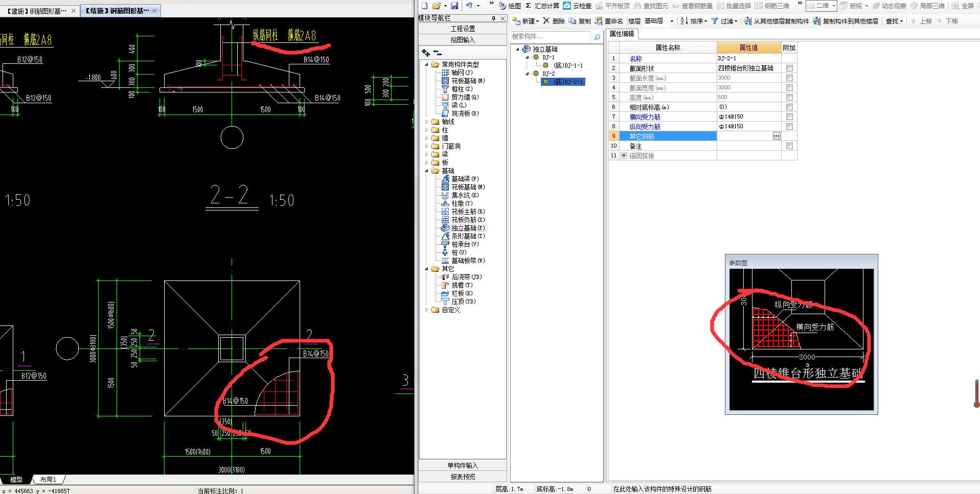Select 框柱 (Z) in the navigation tree

[x=458, y=89]
